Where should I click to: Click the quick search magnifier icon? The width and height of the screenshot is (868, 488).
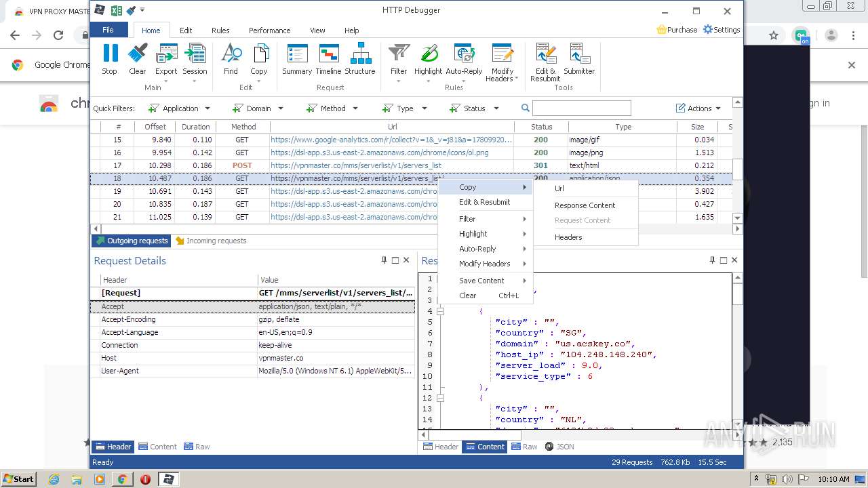(526, 108)
